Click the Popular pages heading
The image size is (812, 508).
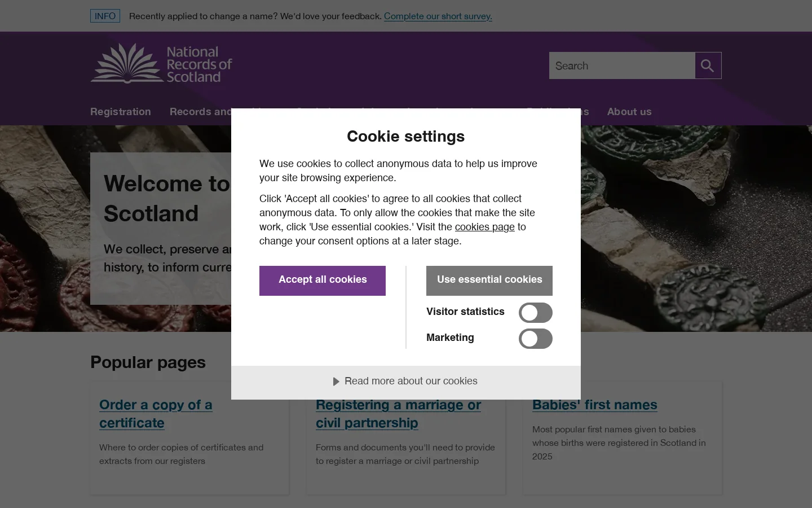click(x=148, y=362)
